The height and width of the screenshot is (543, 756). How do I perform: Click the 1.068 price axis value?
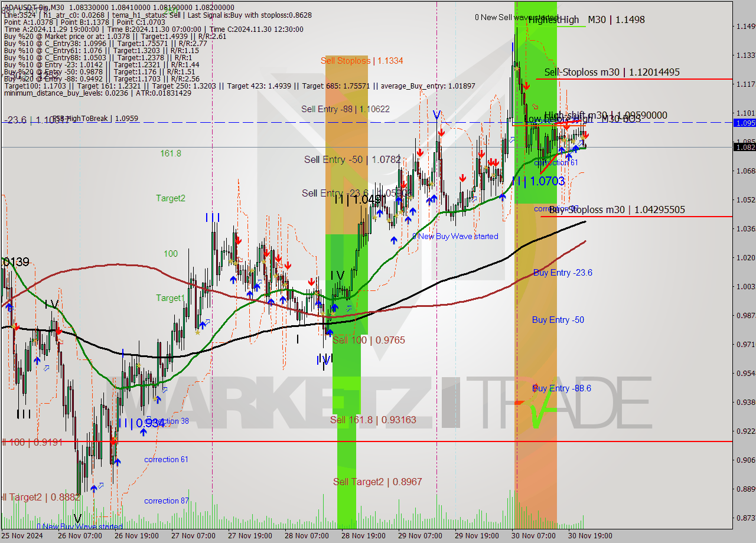coord(745,171)
